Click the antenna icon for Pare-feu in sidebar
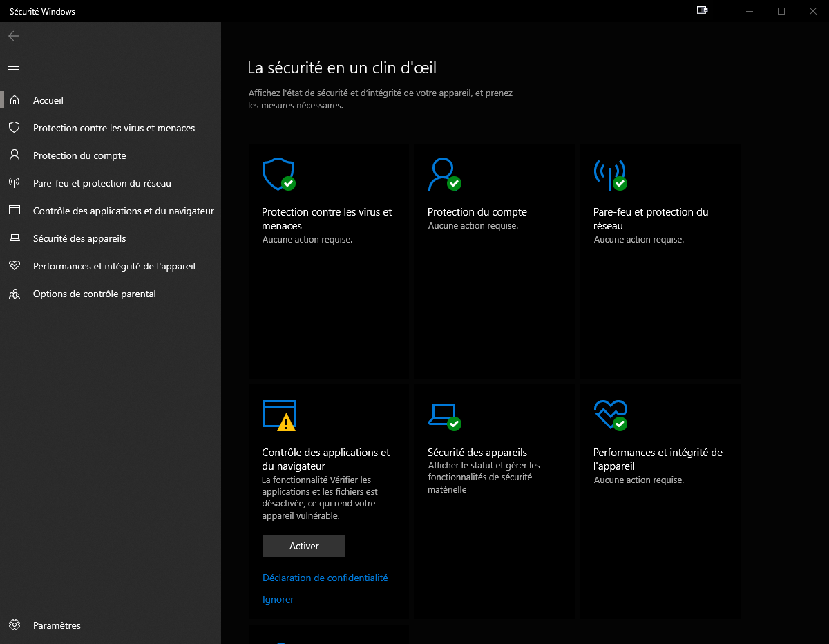This screenshot has width=829, height=644. point(14,183)
